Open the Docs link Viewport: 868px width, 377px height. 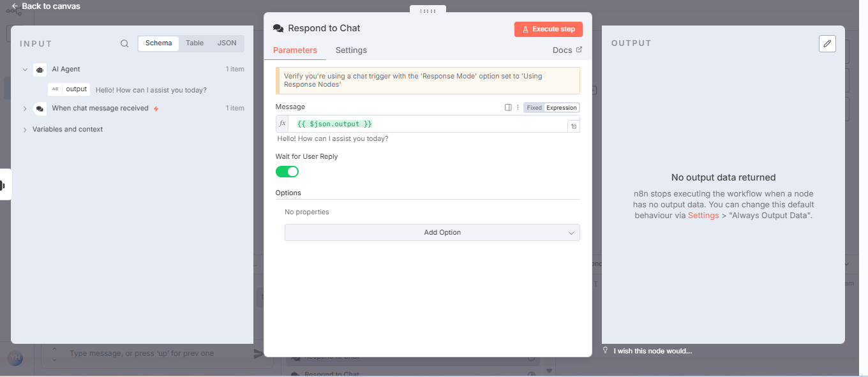pyautogui.click(x=567, y=50)
